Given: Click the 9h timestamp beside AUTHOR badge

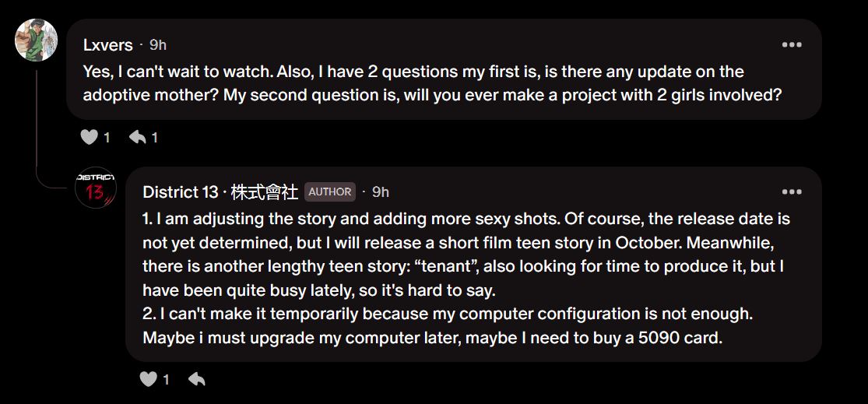Looking at the screenshot, I should point(381,191).
